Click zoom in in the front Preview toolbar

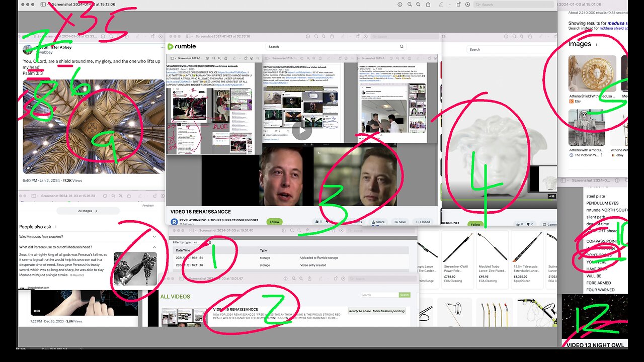click(x=419, y=4)
